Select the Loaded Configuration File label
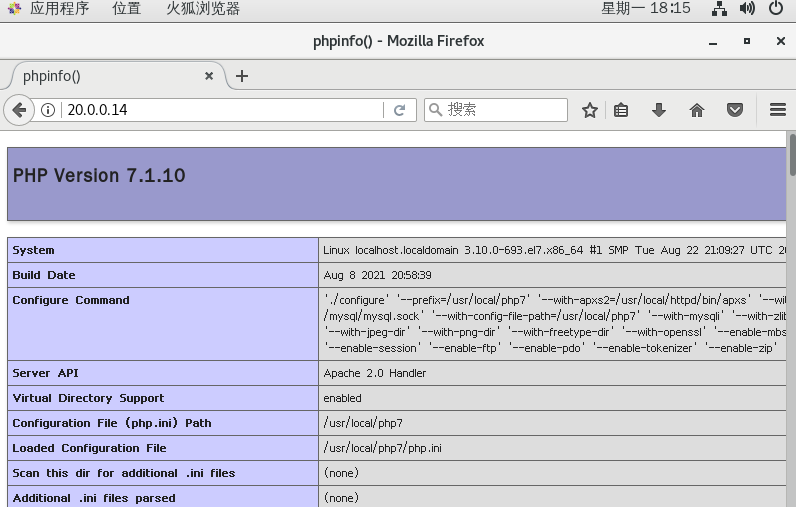796x507 pixels. (89, 448)
